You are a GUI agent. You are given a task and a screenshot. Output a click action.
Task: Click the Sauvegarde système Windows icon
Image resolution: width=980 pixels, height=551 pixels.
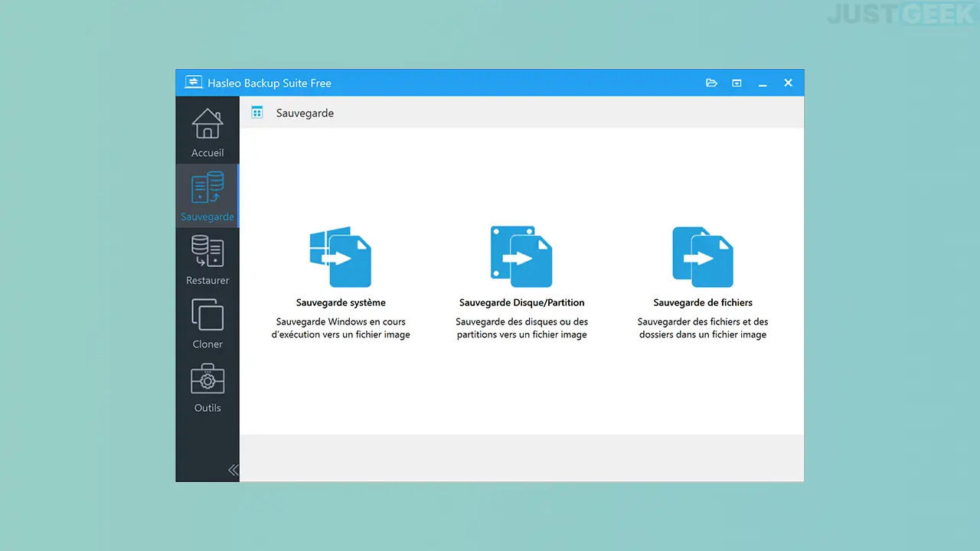tap(341, 256)
